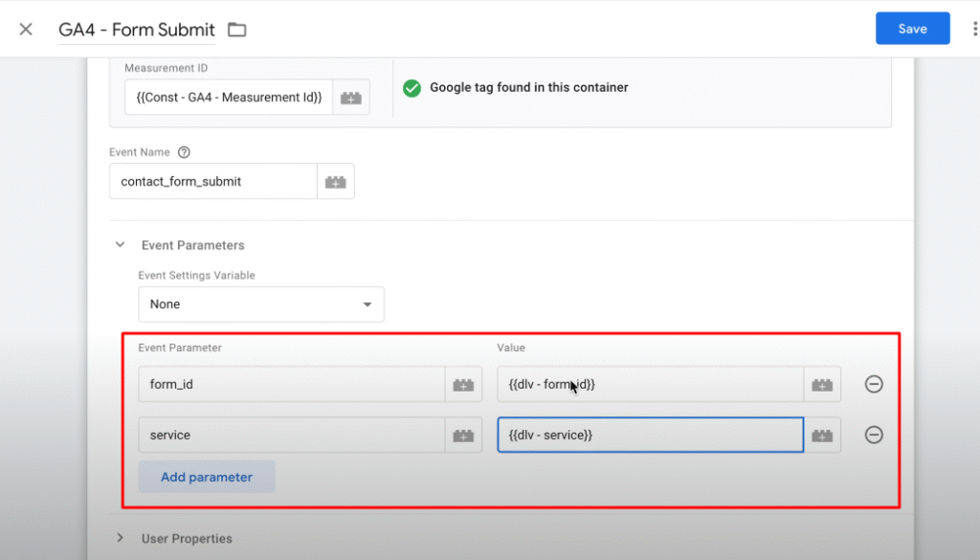Remove the form_id parameter row
980x560 pixels.
coord(873,384)
